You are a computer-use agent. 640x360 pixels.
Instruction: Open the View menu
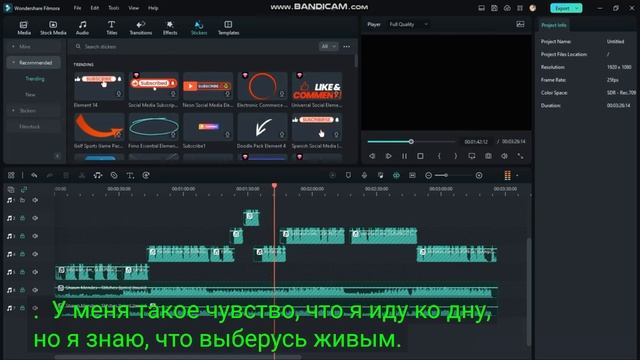(133, 8)
